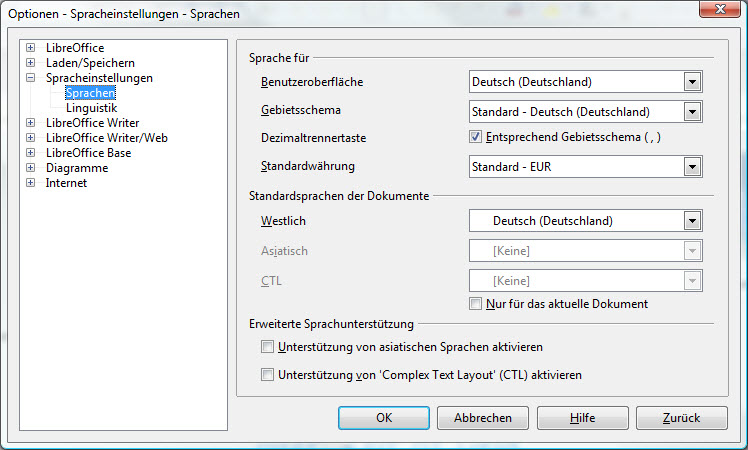Open the Benutzeroberfläche language dropdown
Image resolution: width=748 pixels, height=450 pixels.
[692, 82]
